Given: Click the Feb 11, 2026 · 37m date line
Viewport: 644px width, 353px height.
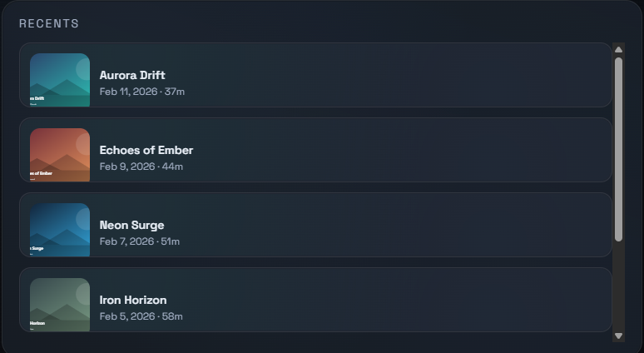Looking at the screenshot, I should pyautogui.click(x=142, y=91).
